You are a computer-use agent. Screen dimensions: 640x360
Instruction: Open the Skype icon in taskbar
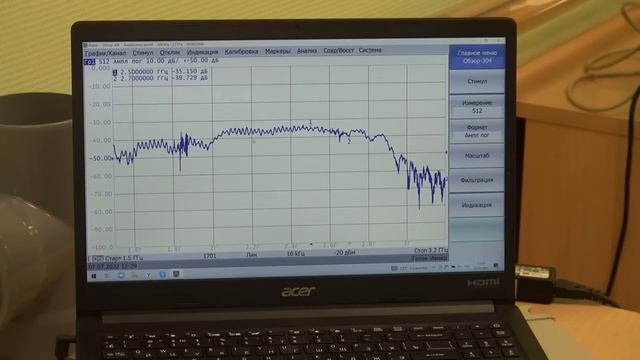point(162,275)
